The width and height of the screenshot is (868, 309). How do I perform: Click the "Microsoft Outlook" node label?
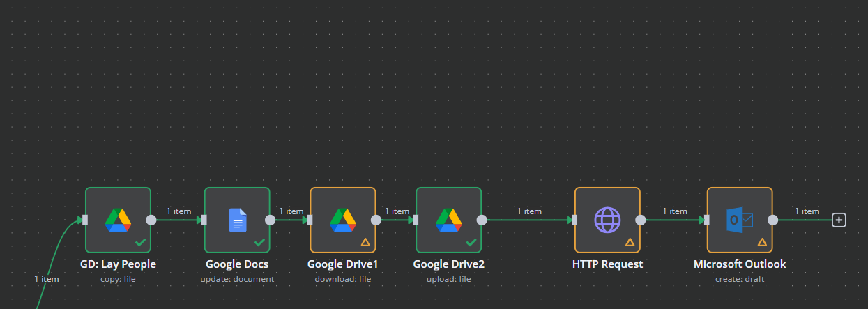click(740, 264)
